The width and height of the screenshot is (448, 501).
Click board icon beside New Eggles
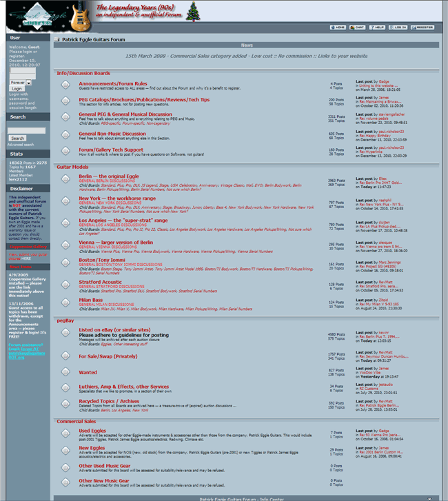(x=65, y=451)
